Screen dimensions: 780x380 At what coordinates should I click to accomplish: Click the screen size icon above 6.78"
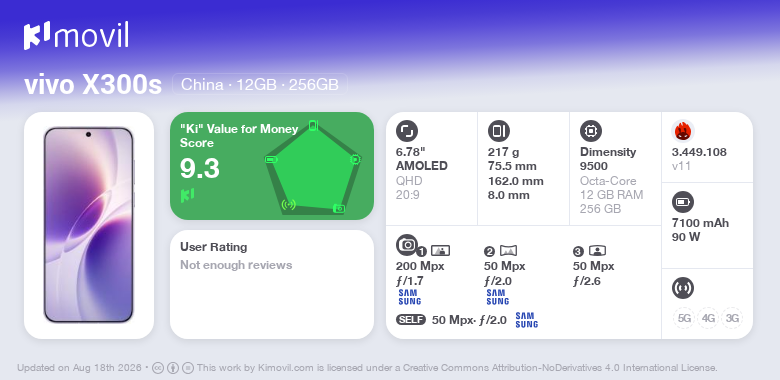click(407, 131)
